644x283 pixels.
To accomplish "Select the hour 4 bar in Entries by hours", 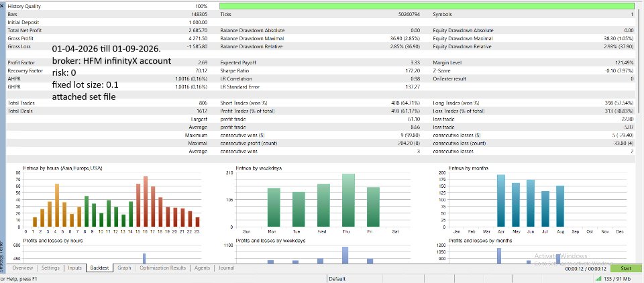I will [57, 205].
